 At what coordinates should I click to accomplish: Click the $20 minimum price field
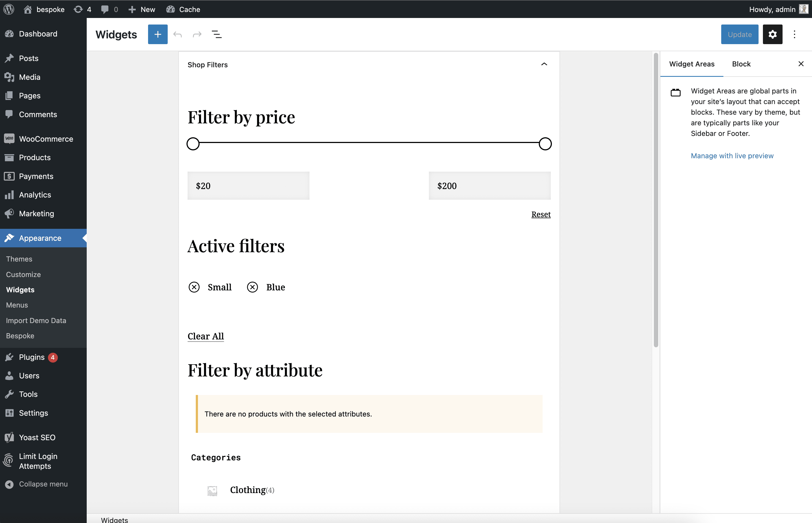248,186
